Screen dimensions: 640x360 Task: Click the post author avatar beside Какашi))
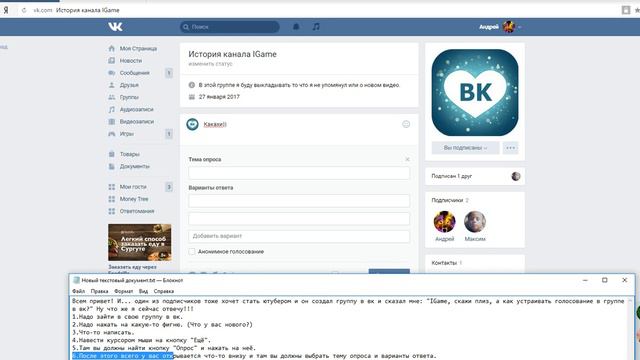pos(193,124)
